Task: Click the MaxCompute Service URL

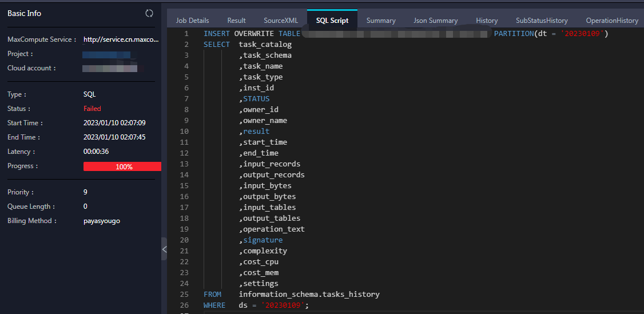Action: [x=121, y=40]
